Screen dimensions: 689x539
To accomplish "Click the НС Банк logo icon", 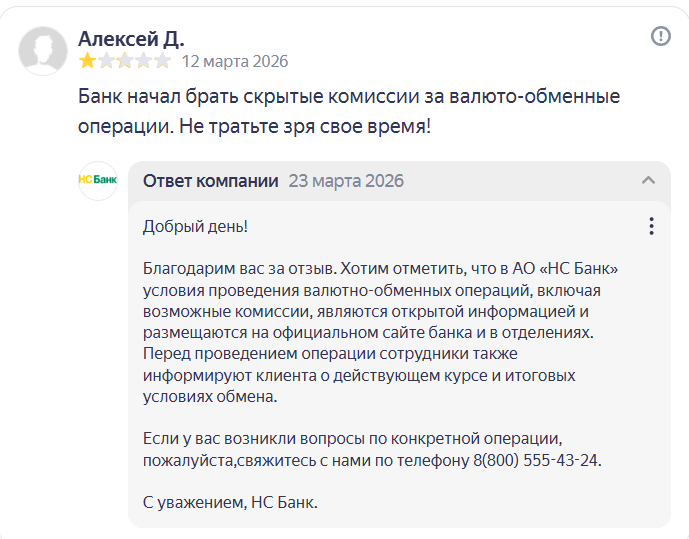I will coord(98,181).
